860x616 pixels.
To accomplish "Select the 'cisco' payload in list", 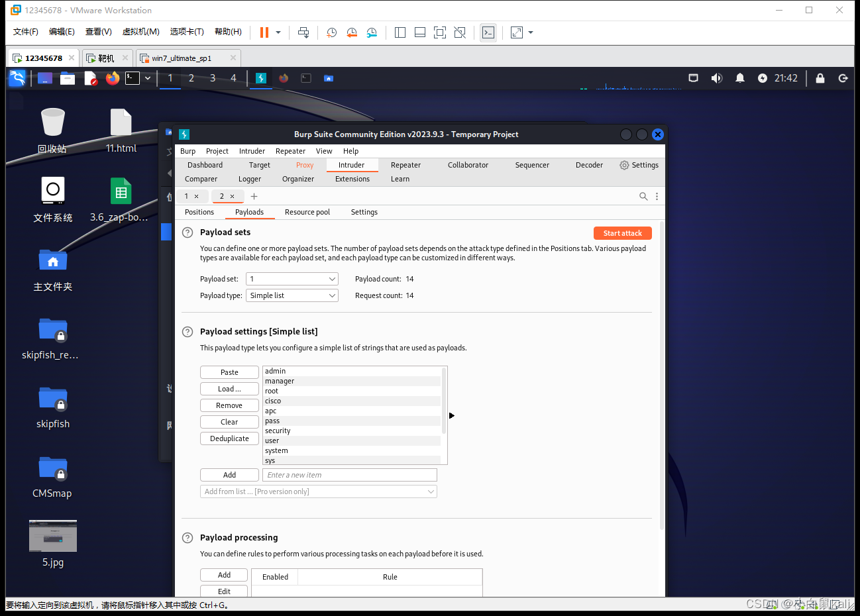I will (x=352, y=401).
